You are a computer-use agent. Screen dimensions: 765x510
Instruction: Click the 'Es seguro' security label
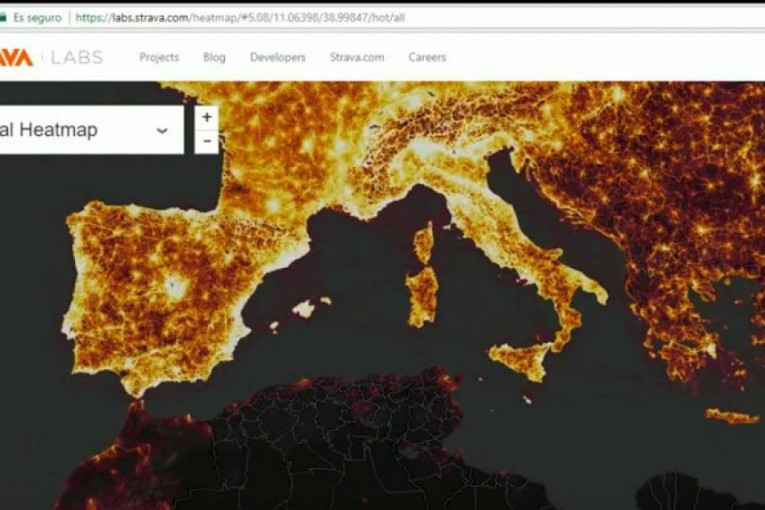(37, 18)
